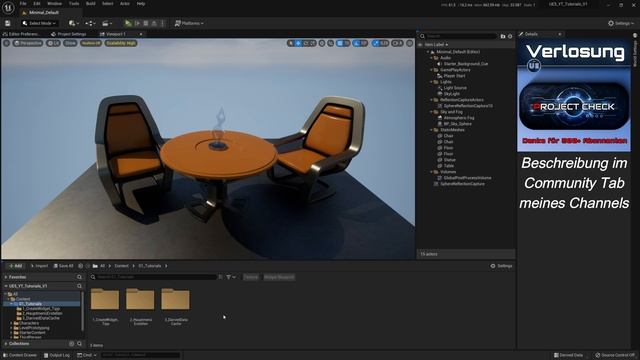Select the Table actor in the Outliner
Viewport: 640px width, 360px height.
tap(449, 166)
